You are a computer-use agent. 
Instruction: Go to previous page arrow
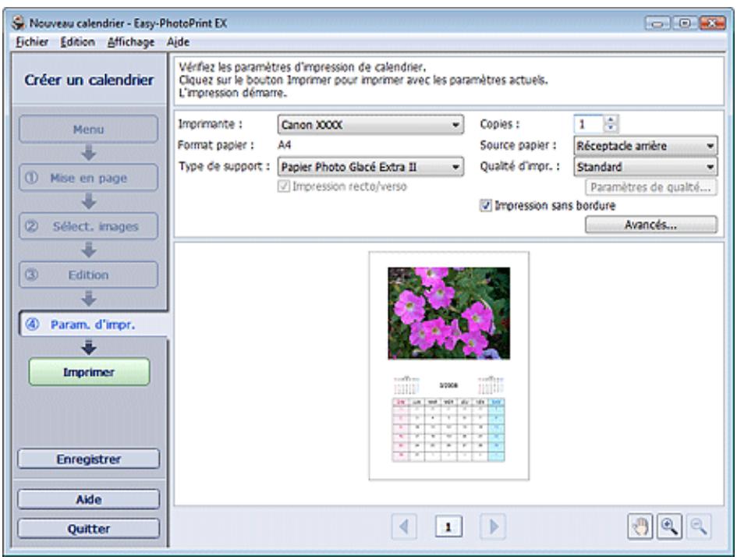pos(404,526)
